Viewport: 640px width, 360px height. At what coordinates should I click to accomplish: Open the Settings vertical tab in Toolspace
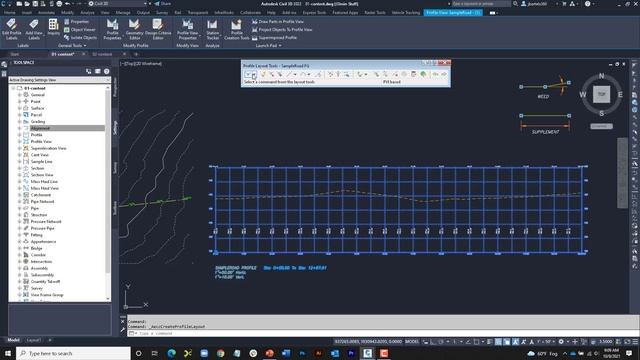[x=115, y=127]
